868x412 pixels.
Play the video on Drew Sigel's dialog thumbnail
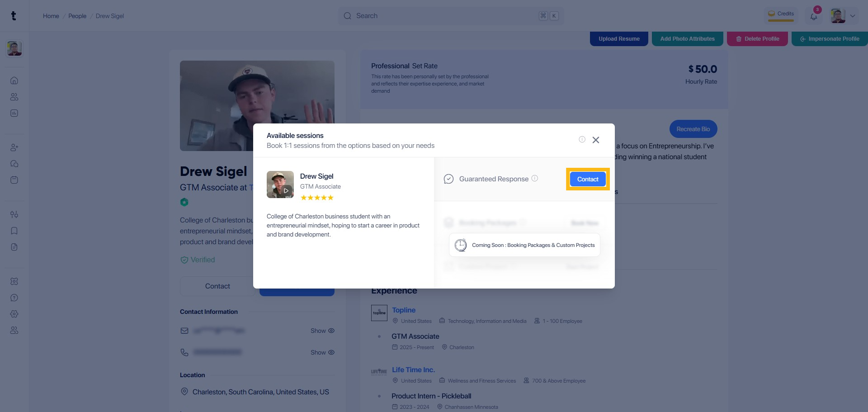point(286,191)
